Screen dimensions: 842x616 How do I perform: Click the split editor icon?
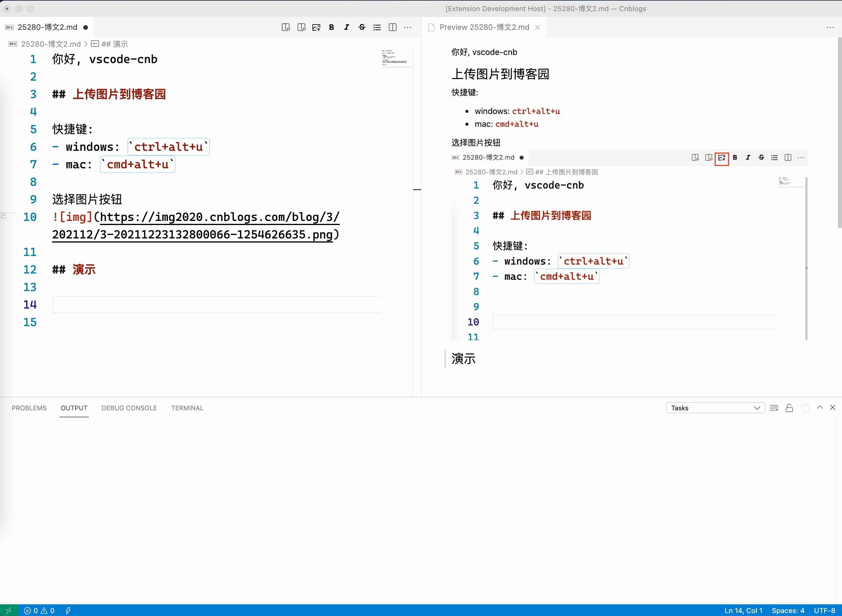(x=392, y=27)
